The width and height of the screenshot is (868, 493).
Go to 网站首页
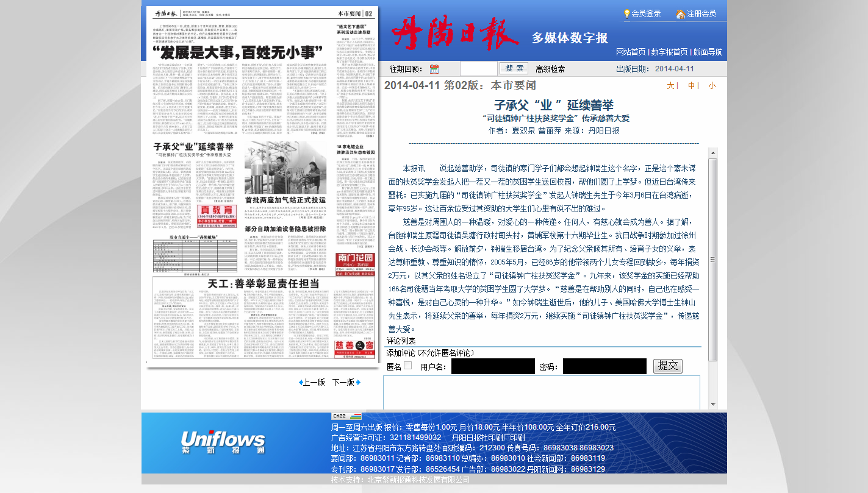[x=631, y=52]
